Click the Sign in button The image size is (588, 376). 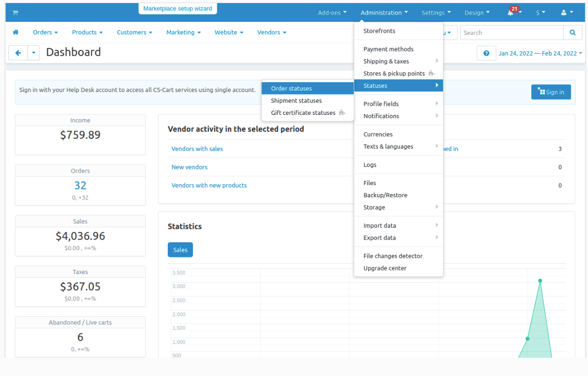click(x=551, y=92)
